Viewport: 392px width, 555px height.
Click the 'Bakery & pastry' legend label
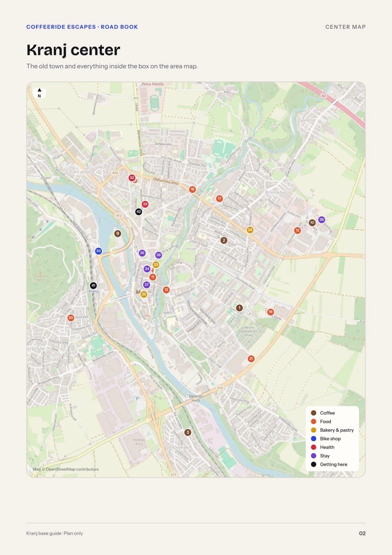[337, 430]
